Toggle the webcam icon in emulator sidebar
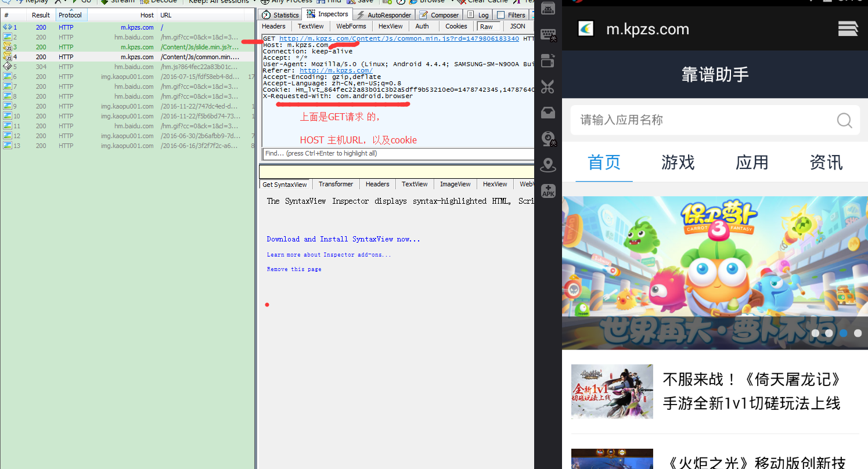Image resolution: width=868 pixels, height=469 pixels. tap(548, 139)
